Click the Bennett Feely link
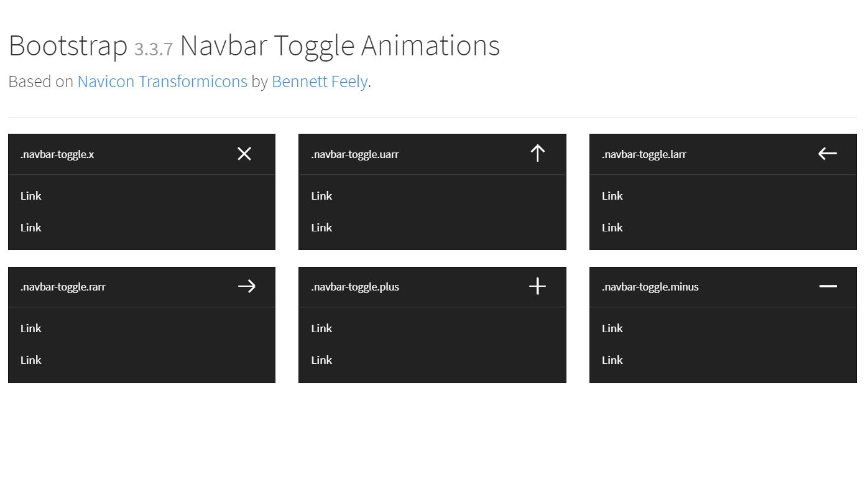 click(319, 81)
